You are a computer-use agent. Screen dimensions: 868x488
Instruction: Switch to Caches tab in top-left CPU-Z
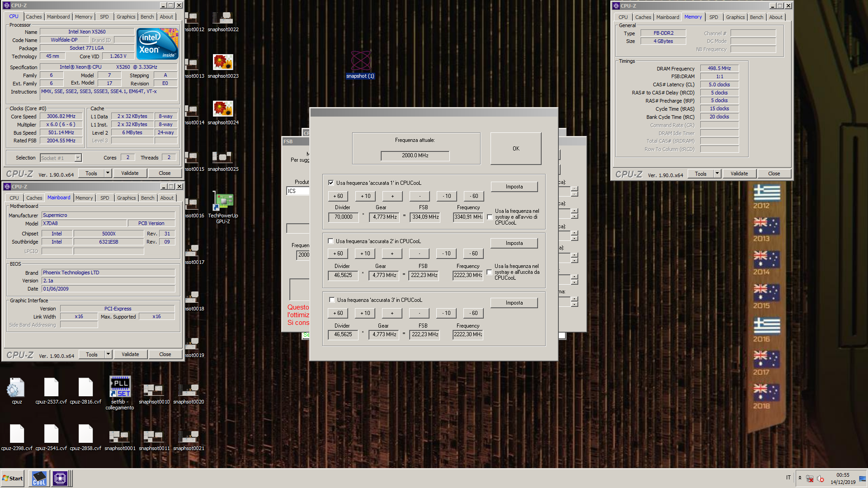click(33, 17)
